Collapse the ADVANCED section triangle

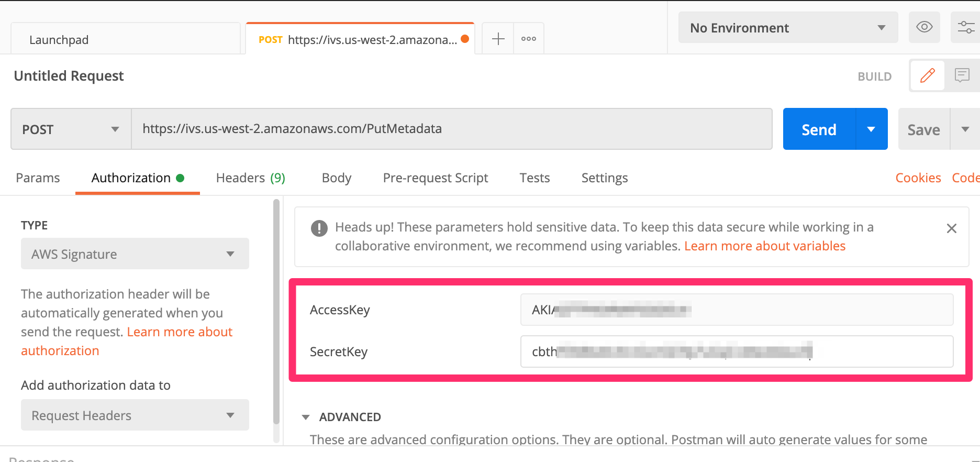[306, 417]
